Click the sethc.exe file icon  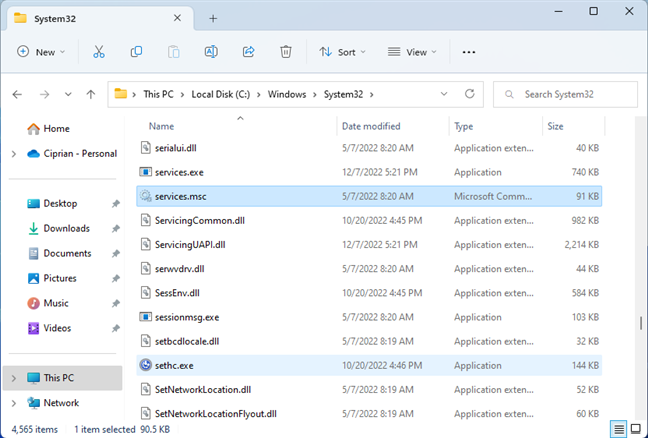(145, 365)
